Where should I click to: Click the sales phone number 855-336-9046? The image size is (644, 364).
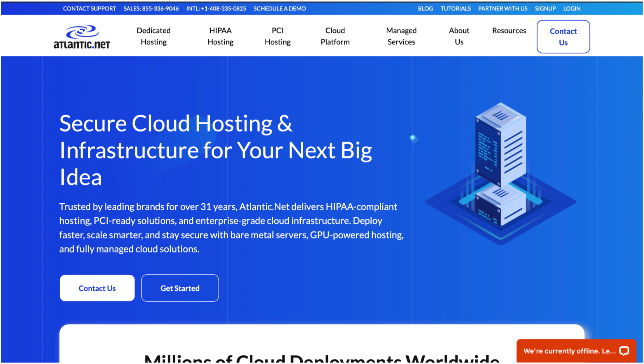(151, 9)
